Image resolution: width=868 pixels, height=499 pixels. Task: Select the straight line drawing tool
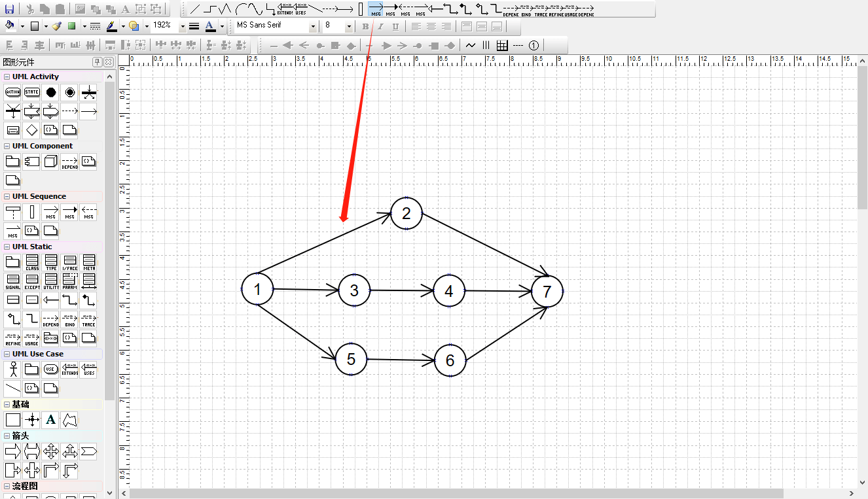[x=194, y=9]
